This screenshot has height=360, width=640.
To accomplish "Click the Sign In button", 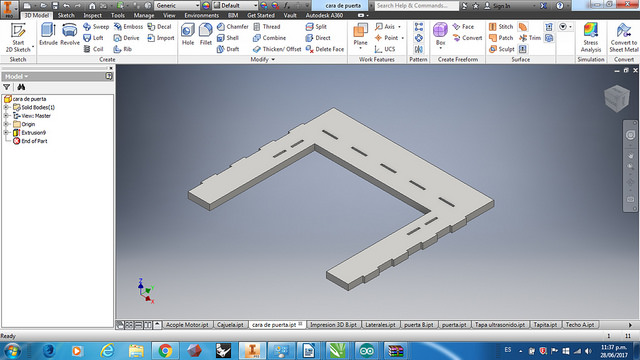I will click(497, 6).
